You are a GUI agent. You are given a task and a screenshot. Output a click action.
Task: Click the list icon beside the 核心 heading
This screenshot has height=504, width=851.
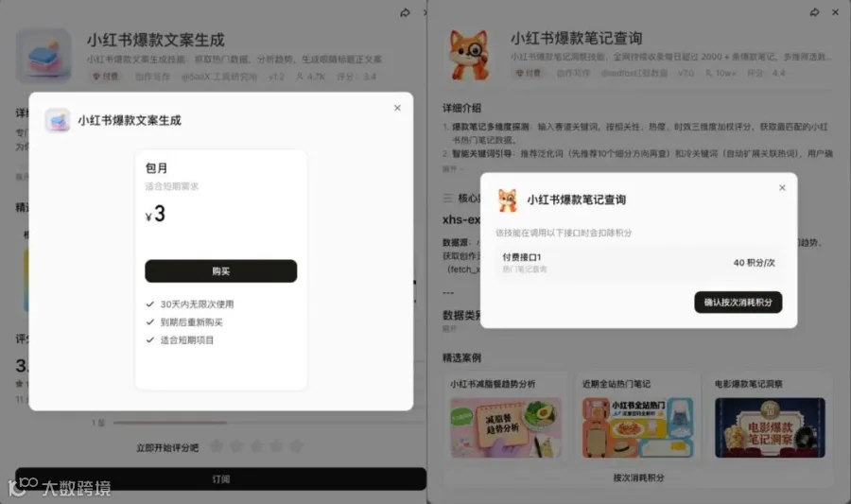coord(448,198)
